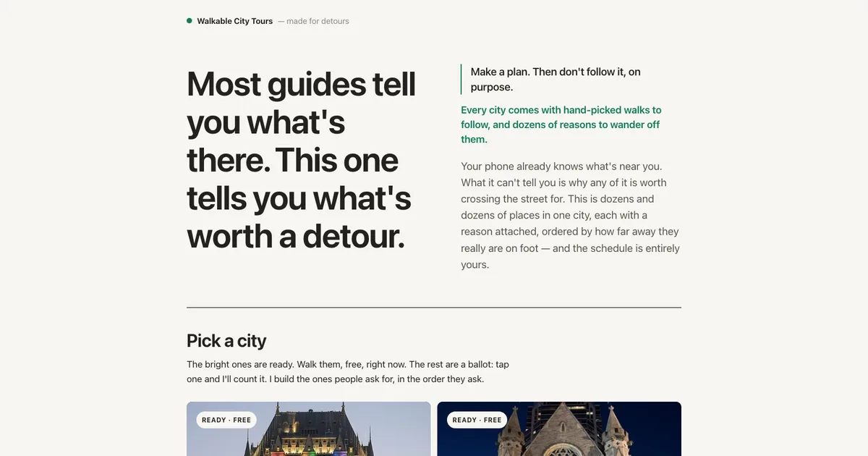868x456 pixels.
Task: Click the Walkable City Tours site title
Action: coord(234,21)
